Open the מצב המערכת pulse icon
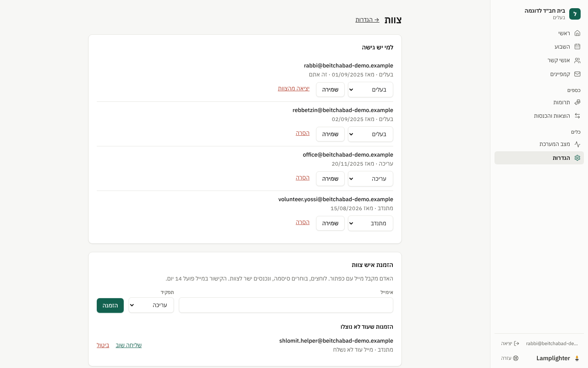This screenshot has height=368, width=588. (x=577, y=144)
